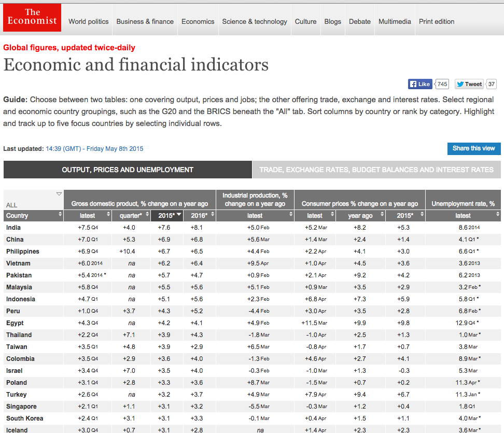Viewport: 504px width, 433px height.
Task: Open World politics menu
Action: [88, 22]
